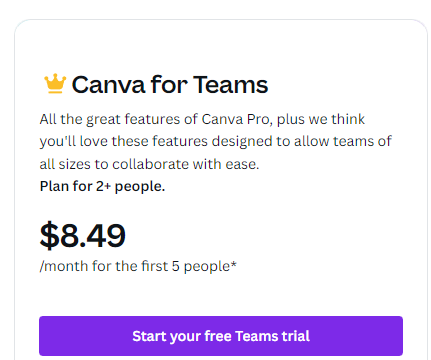Click the description line starting with you'll love
The height and width of the screenshot is (360, 431).
click(x=215, y=142)
